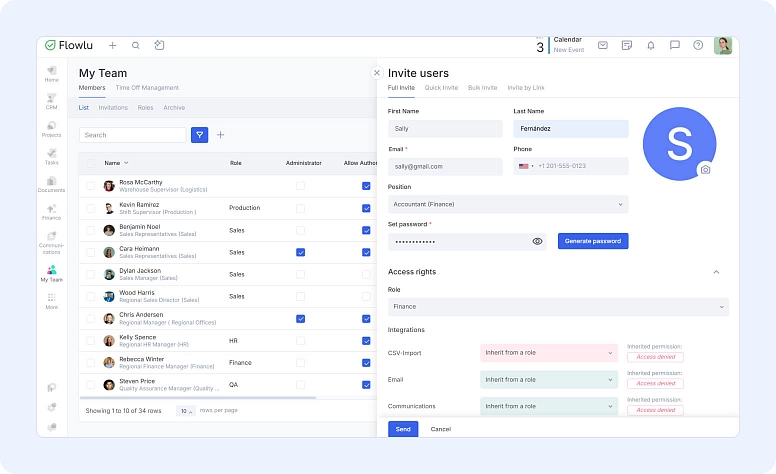This screenshot has height=474, width=776.
Task: Open the search magnifier in top bar
Action: click(136, 45)
